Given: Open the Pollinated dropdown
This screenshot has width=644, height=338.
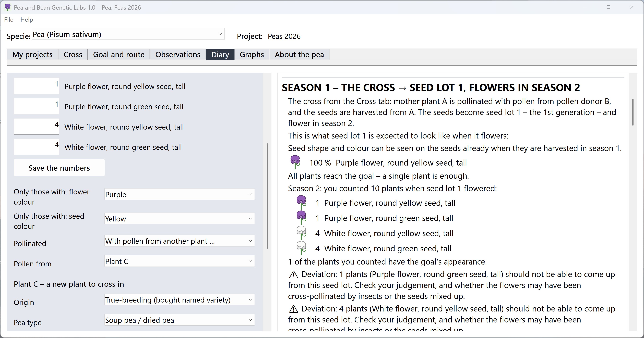Looking at the screenshot, I should (179, 241).
